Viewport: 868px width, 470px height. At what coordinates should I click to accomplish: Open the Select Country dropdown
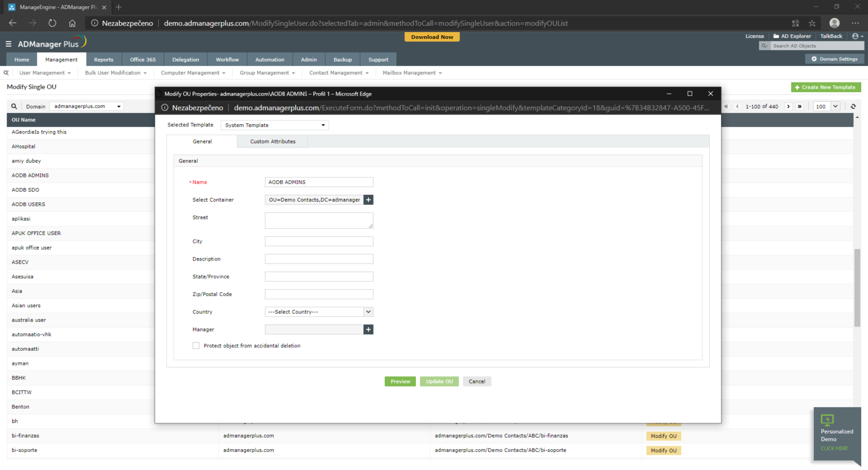(x=319, y=312)
